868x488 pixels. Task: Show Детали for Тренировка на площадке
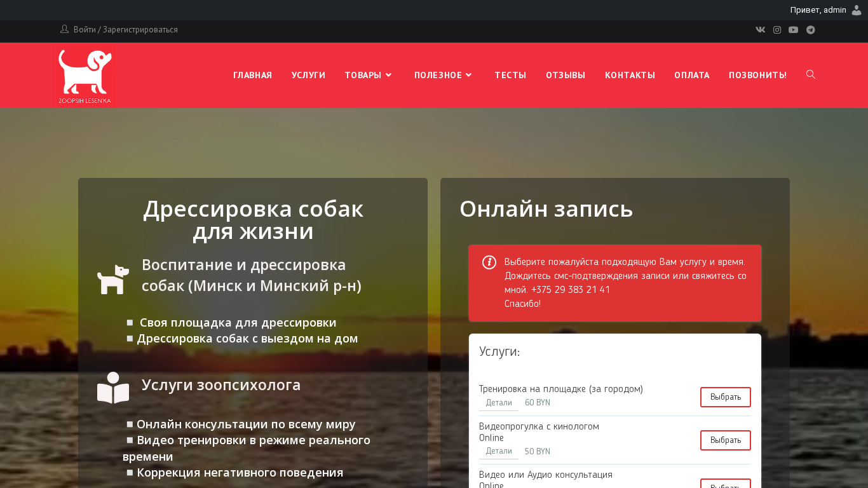point(499,403)
